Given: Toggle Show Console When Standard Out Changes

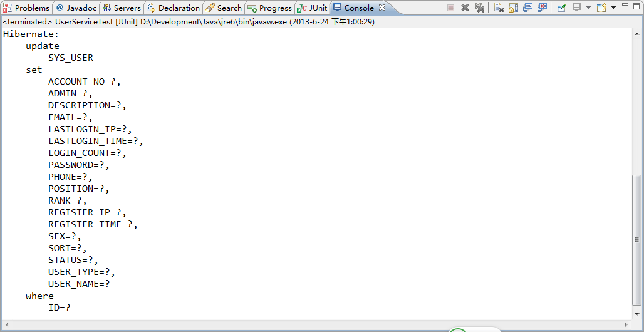Looking at the screenshot, I should (527, 8).
